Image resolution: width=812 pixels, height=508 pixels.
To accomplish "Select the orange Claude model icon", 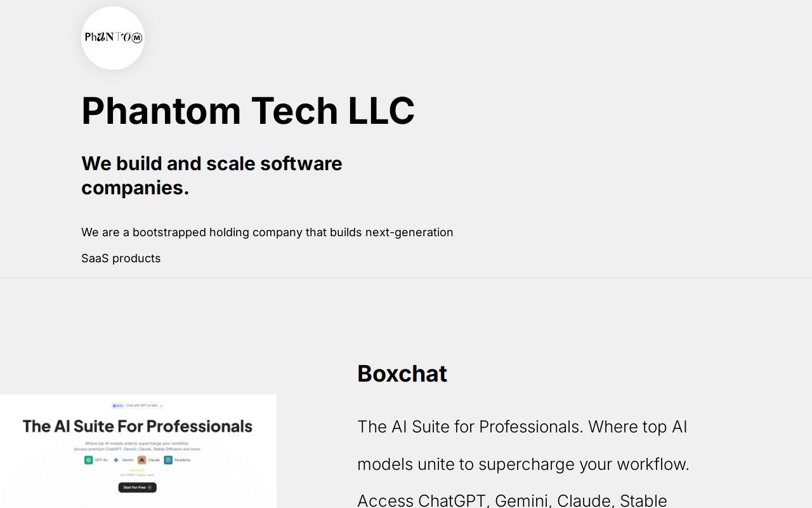I will point(141,459).
